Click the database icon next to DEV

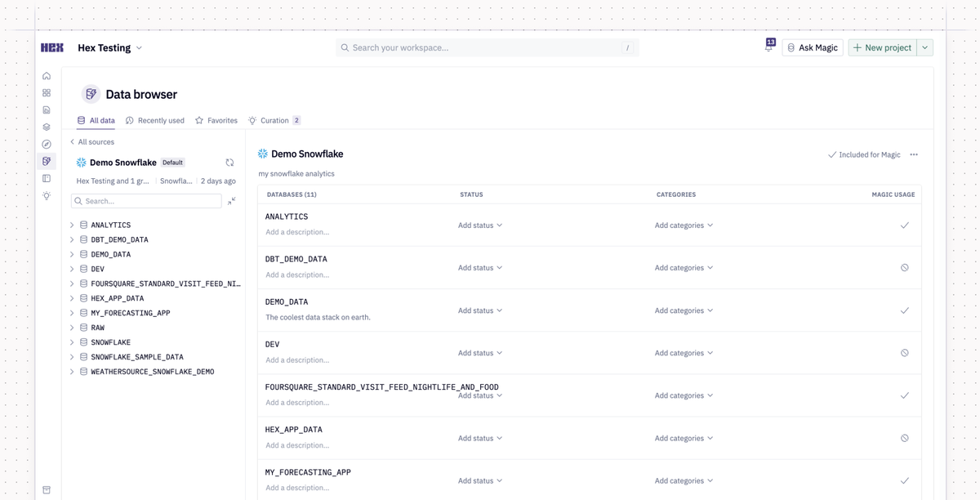coord(83,269)
